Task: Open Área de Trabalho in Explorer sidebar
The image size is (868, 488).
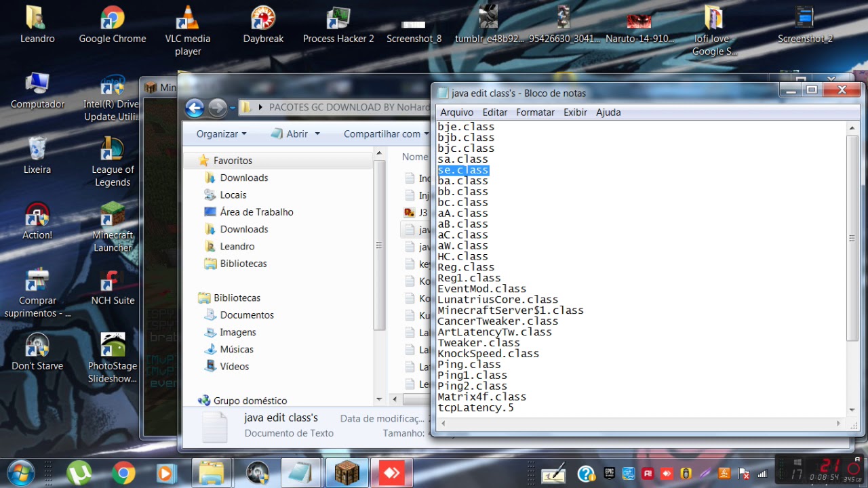Action: 257,212
